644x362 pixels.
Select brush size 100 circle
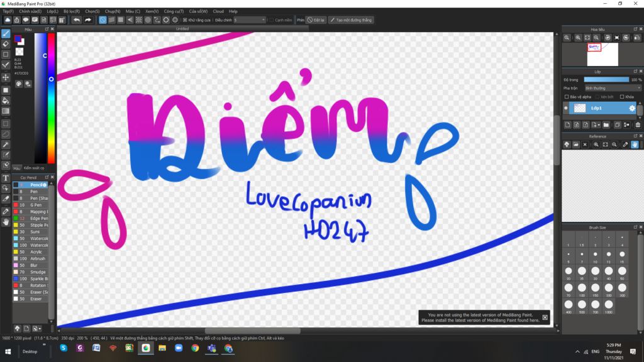tap(582, 288)
